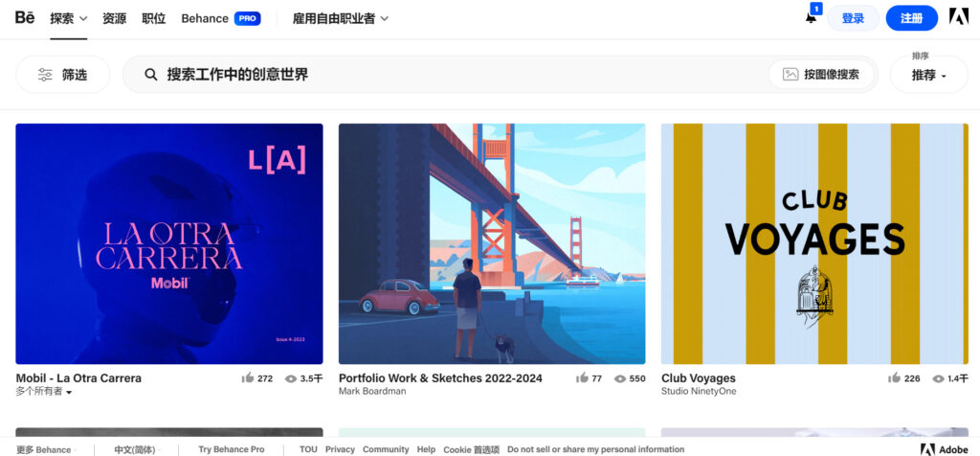Open the Golden Gate bridge illustration thumbnail
The height and width of the screenshot is (456, 980).
click(492, 243)
